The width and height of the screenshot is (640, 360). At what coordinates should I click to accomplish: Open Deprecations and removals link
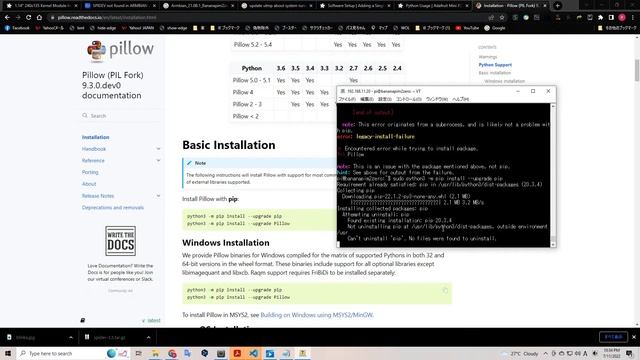tap(113, 208)
